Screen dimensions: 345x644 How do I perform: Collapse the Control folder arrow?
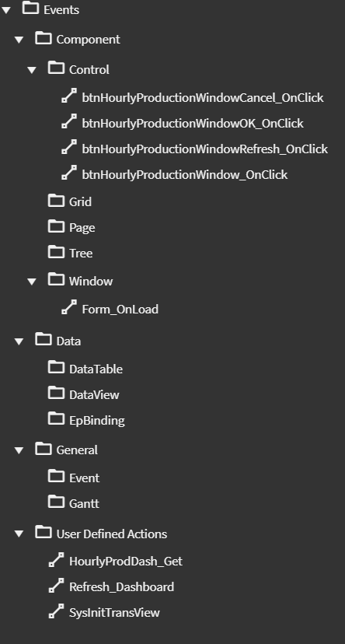[32, 70]
